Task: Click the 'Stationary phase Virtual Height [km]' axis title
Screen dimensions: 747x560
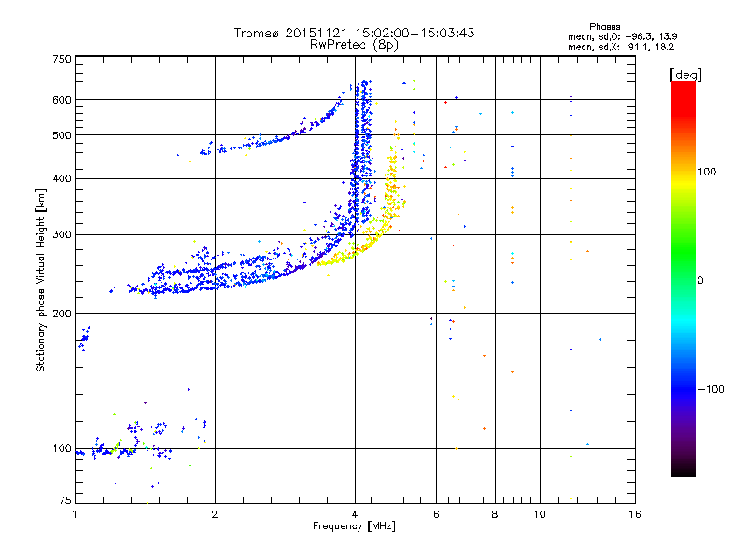Action: pyautogui.click(x=41, y=280)
